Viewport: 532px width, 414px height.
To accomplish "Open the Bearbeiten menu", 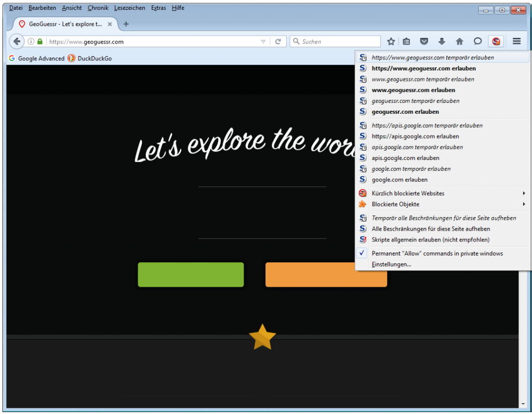I will point(42,8).
